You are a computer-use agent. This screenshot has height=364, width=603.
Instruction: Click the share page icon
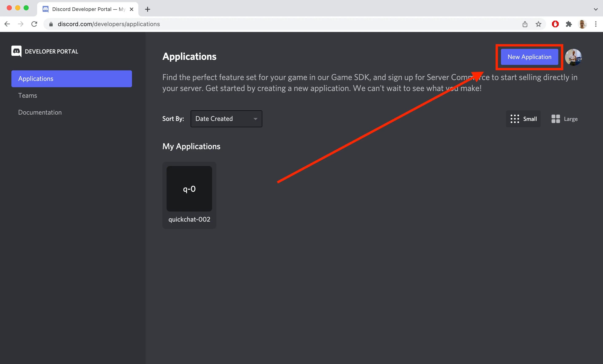pos(525,24)
